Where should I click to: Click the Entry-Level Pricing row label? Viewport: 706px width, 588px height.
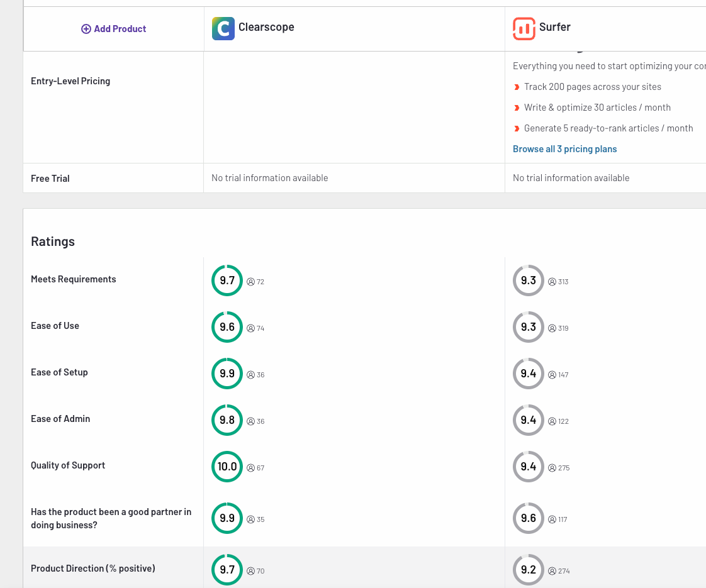[70, 81]
